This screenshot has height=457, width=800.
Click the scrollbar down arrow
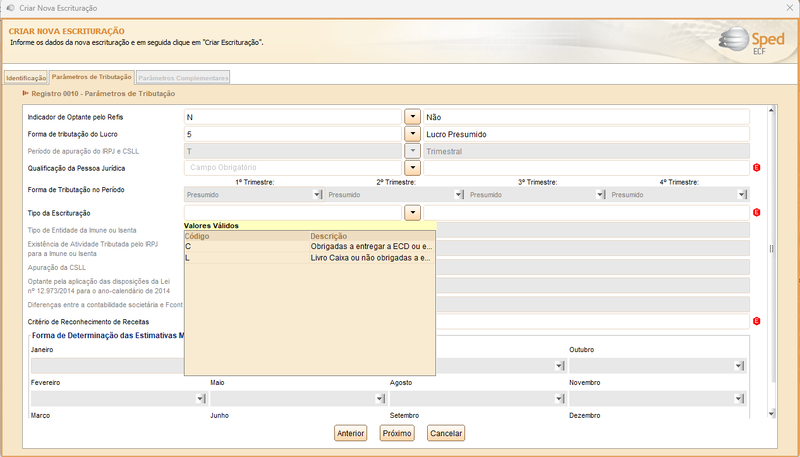point(771,414)
